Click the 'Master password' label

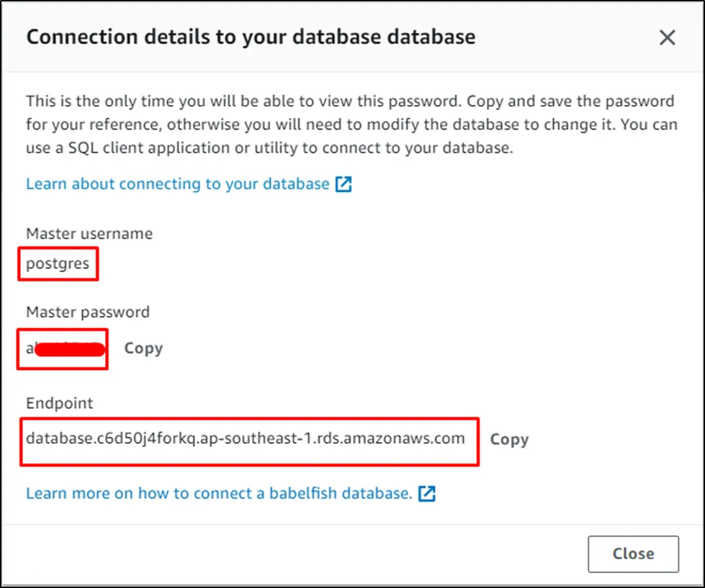click(x=88, y=312)
